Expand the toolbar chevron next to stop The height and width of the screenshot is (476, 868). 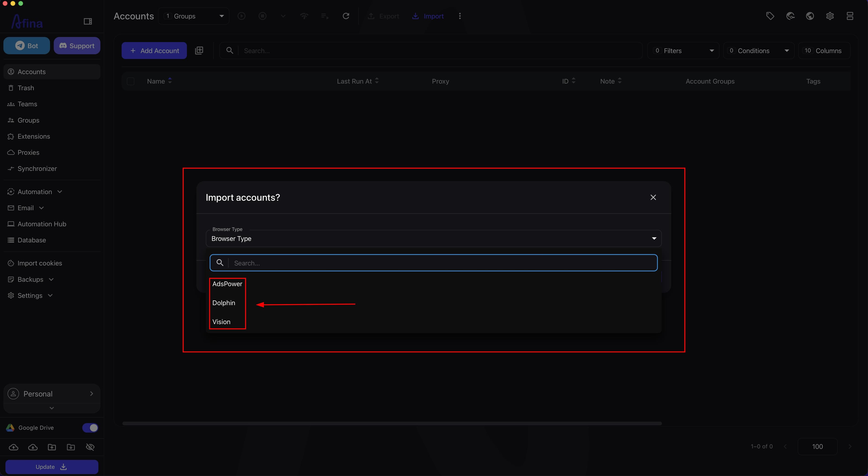[x=283, y=16]
